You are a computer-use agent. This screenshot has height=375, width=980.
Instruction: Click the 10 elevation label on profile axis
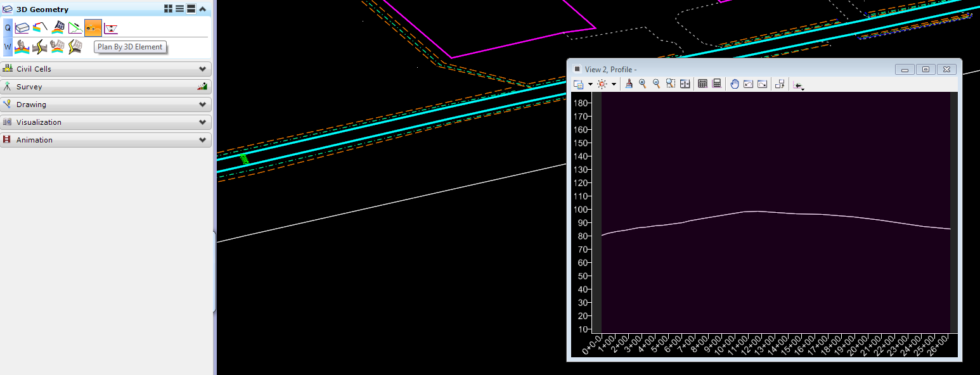pos(583,329)
